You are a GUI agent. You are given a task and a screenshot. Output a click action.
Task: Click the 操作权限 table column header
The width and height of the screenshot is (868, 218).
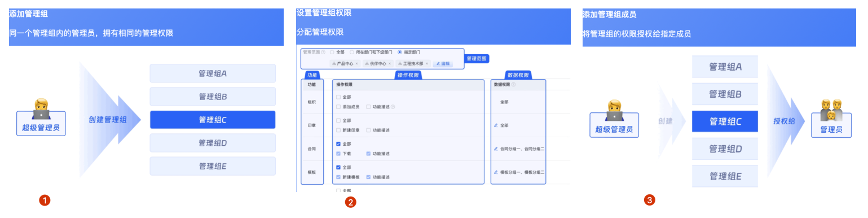pyautogui.click(x=344, y=85)
